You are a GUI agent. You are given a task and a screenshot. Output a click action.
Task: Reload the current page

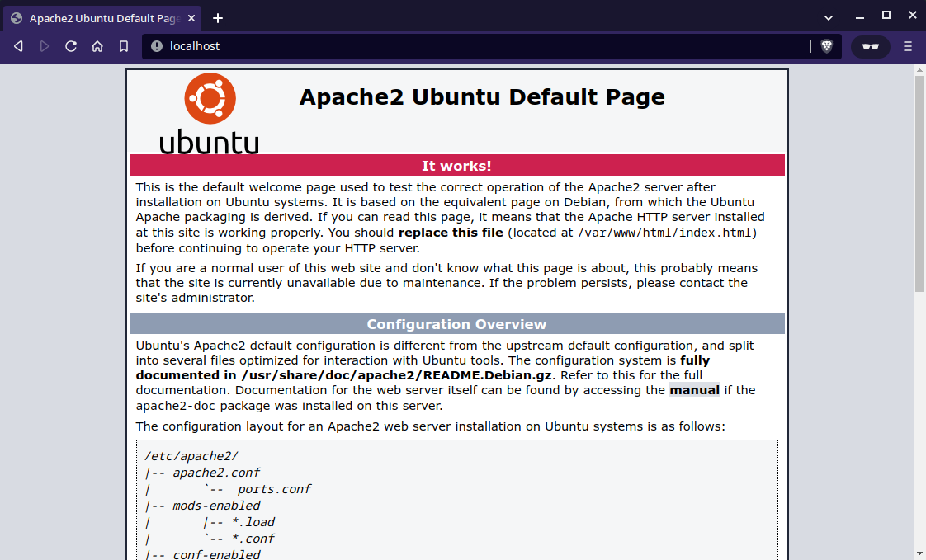click(71, 46)
